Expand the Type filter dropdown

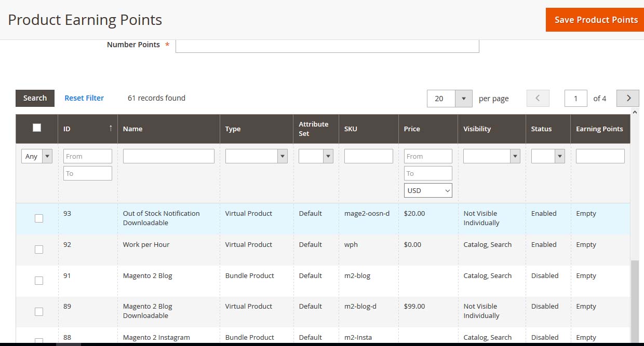(x=256, y=156)
